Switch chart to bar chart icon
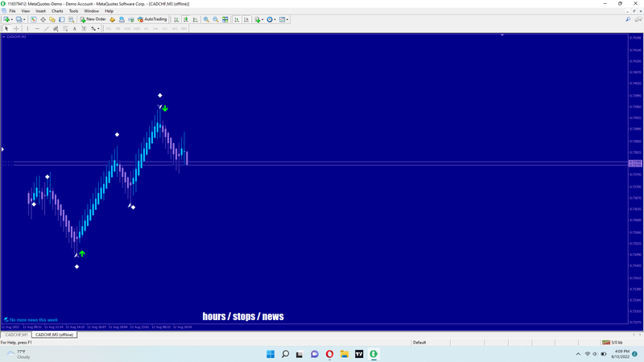 (176, 19)
